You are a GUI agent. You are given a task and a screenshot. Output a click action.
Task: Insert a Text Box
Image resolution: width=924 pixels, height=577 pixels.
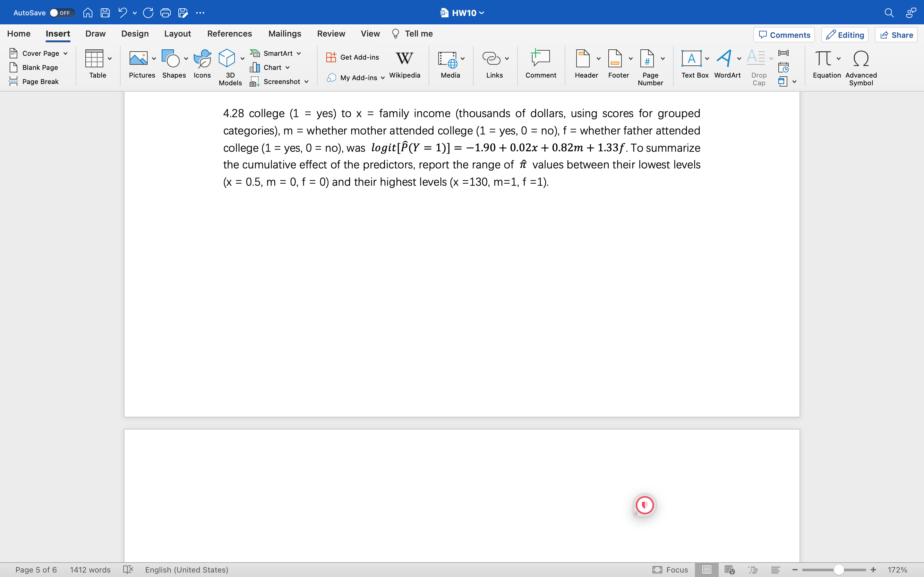click(x=691, y=59)
